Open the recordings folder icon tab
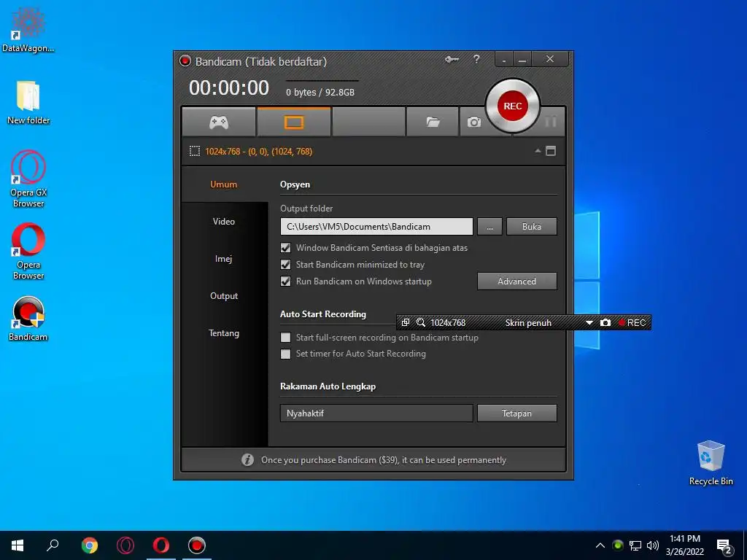Image resolution: width=747 pixels, height=560 pixels. (x=433, y=122)
